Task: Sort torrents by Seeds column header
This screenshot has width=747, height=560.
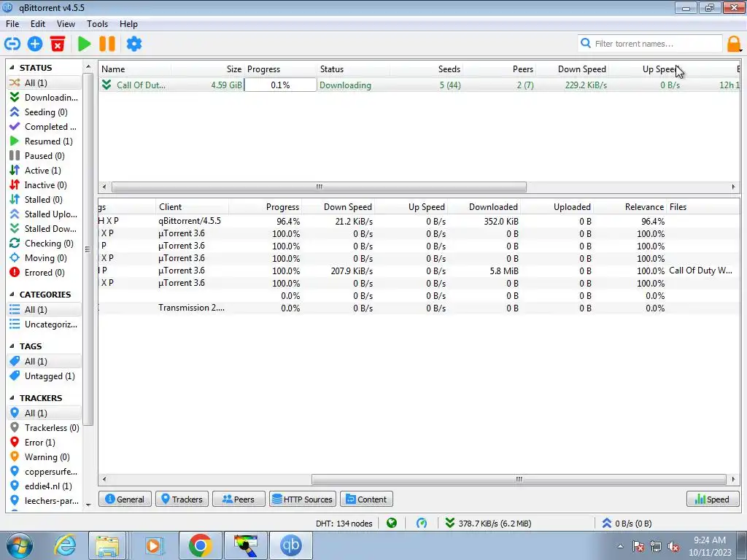Action: click(426, 69)
